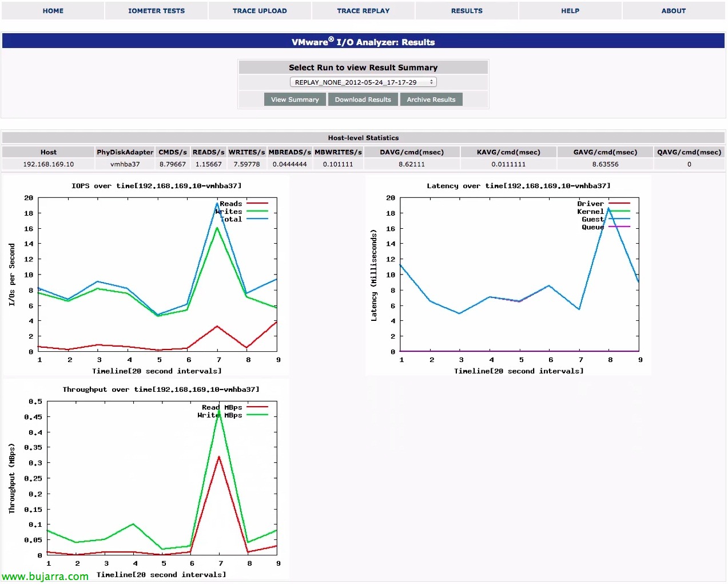The width and height of the screenshot is (728, 584).
Task: Click the Latency chart Timeline axis label
Action: pyautogui.click(x=519, y=371)
